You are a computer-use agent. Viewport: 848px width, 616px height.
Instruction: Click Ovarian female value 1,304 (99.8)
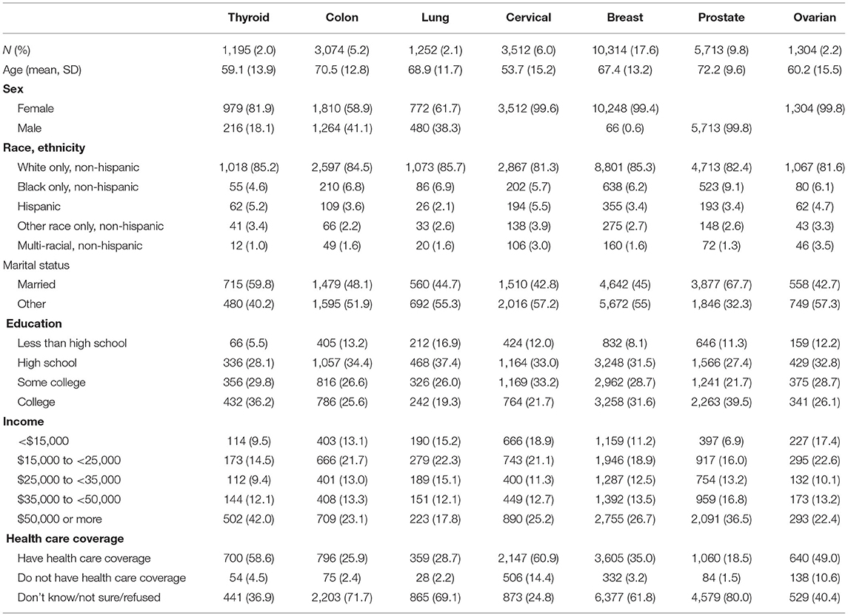[x=815, y=109]
